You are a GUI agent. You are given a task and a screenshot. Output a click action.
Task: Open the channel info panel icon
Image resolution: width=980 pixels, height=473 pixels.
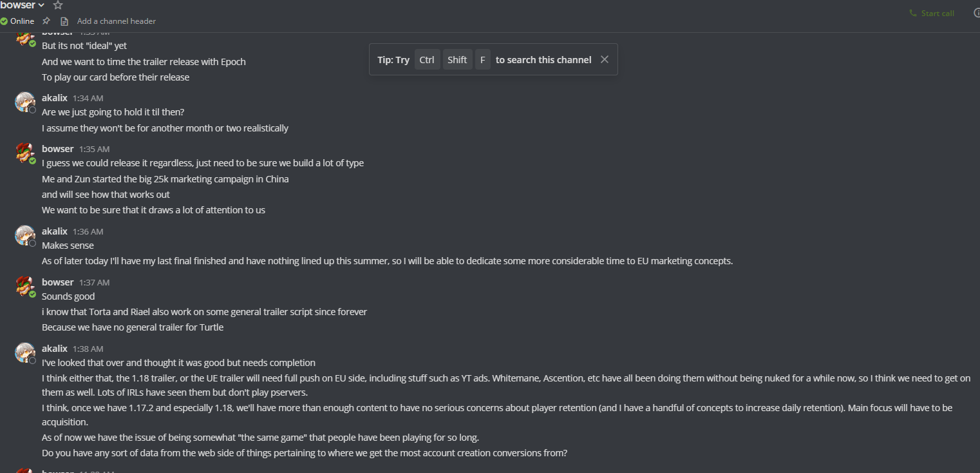pyautogui.click(x=977, y=13)
